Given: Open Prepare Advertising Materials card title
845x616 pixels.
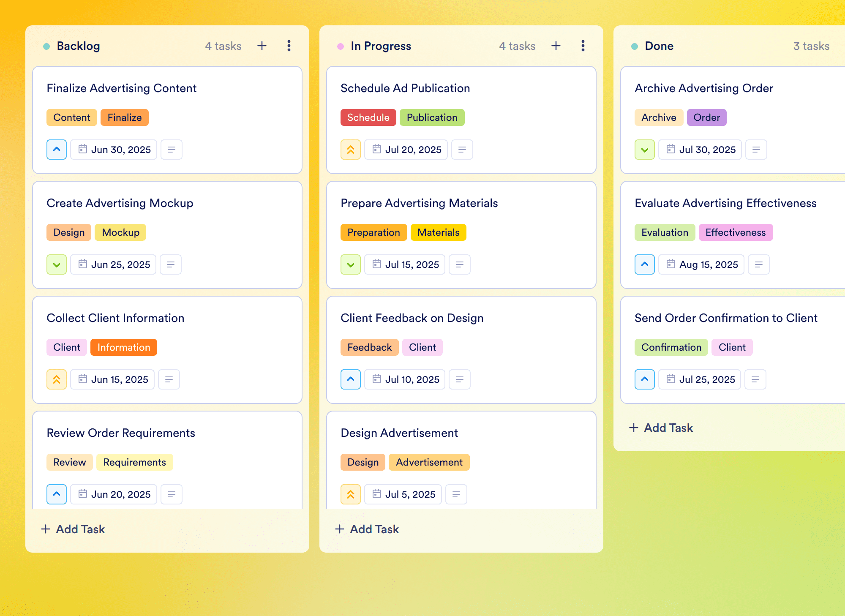Looking at the screenshot, I should (419, 203).
